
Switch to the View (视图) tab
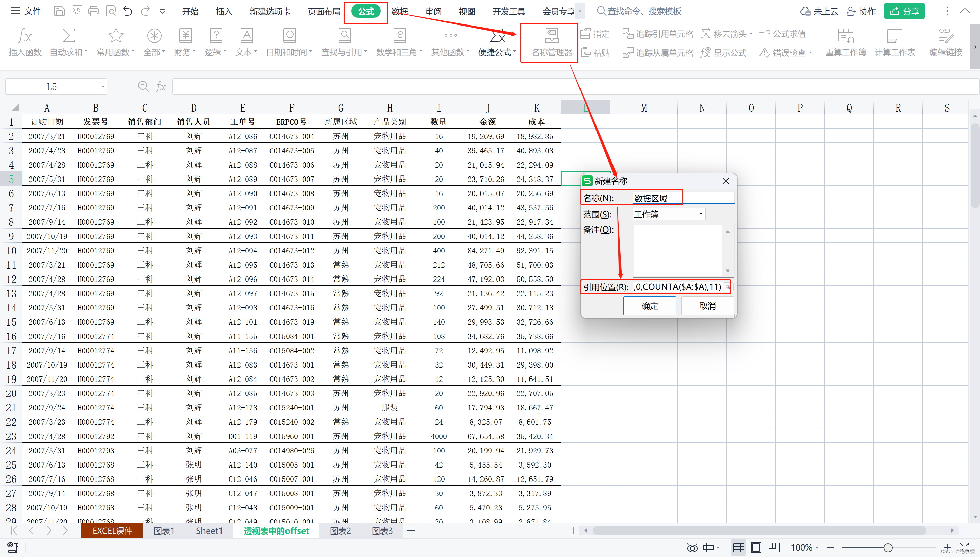[x=467, y=12]
